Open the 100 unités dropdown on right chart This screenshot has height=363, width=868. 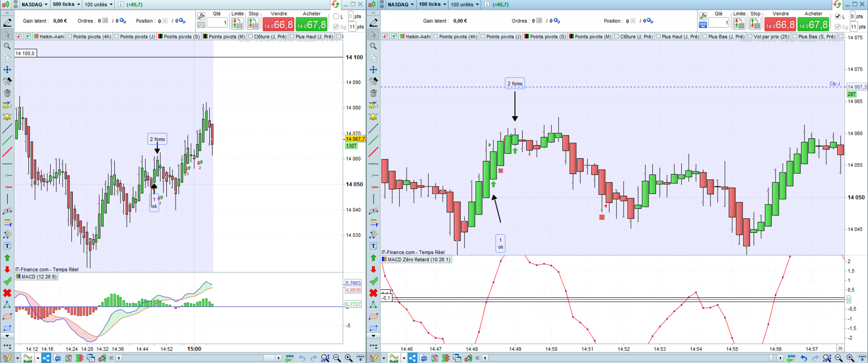pyautogui.click(x=465, y=4)
